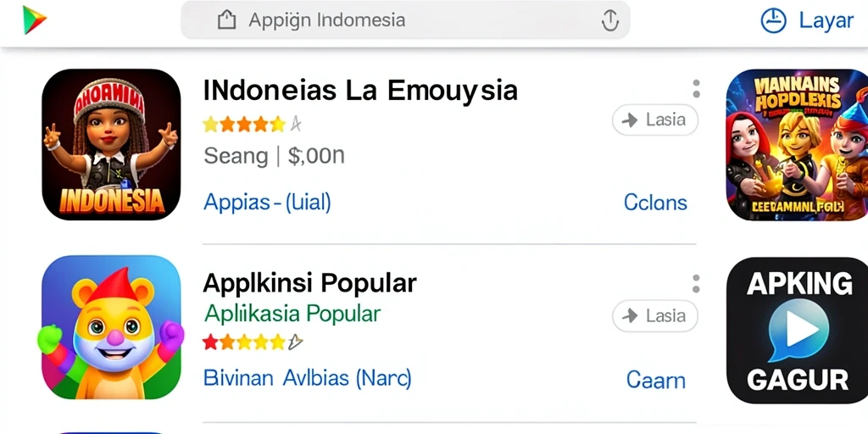
Task: Click the Lasia button for Applkinsi Popular
Action: (x=655, y=315)
